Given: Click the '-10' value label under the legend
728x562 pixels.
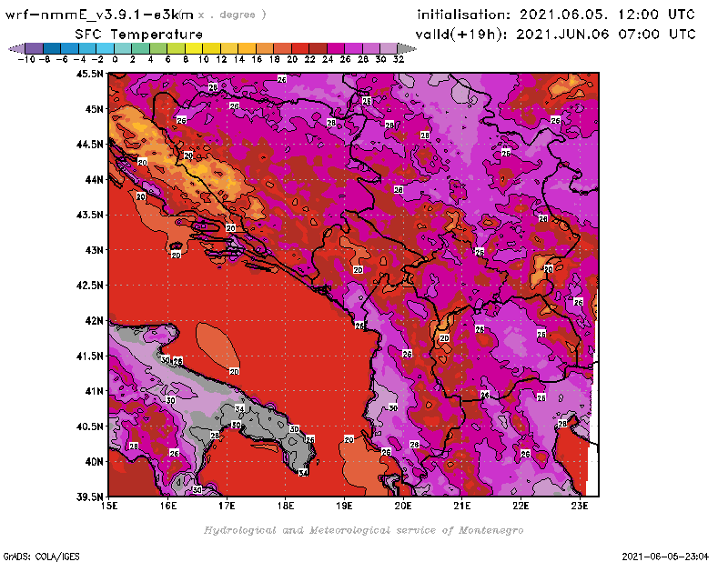Looking at the screenshot, I should (x=26, y=60).
